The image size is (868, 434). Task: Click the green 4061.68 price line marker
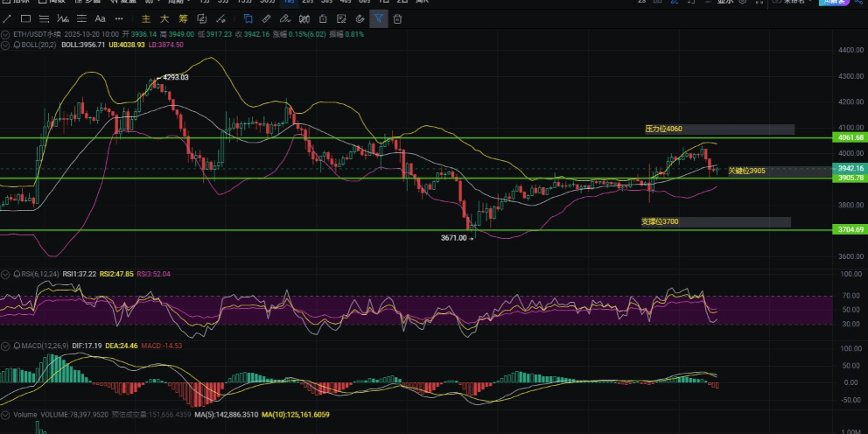pos(849,137)
